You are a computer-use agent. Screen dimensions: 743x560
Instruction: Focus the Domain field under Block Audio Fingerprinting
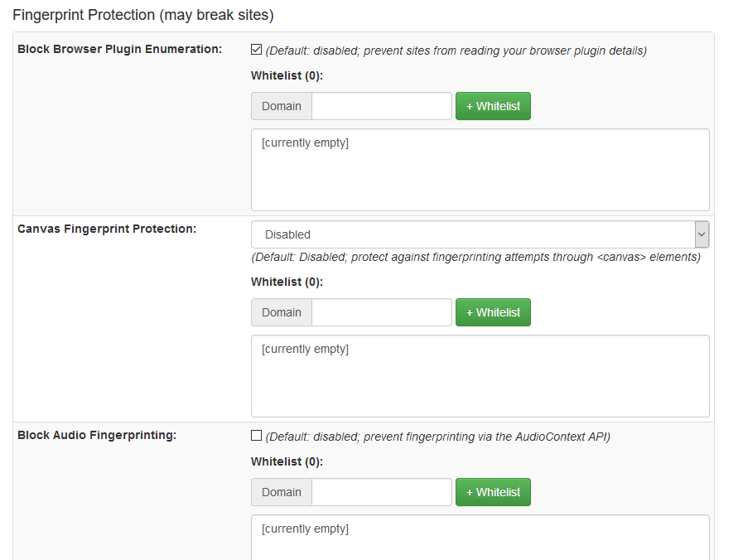point(382,492)
